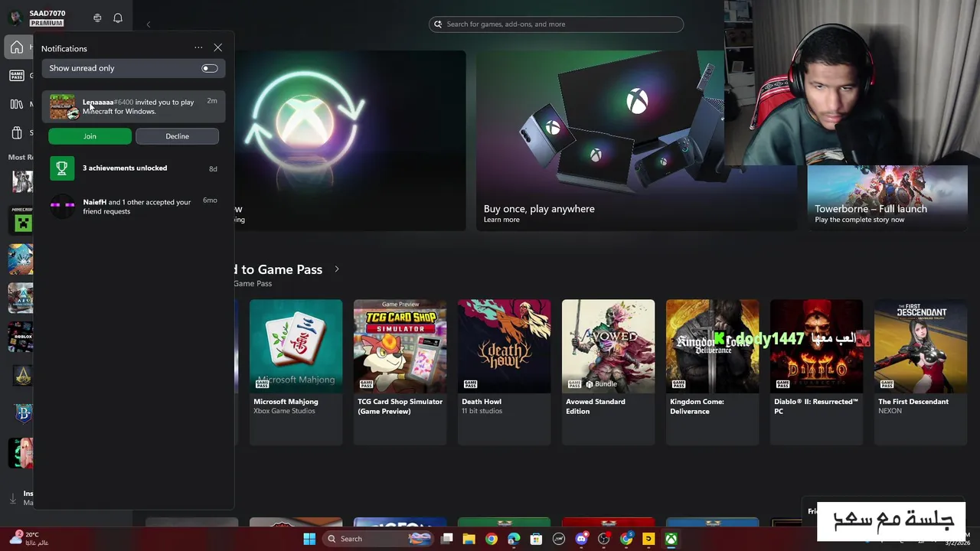Open the downloads arrow icon at sidebar bottom

coord(13,499)
